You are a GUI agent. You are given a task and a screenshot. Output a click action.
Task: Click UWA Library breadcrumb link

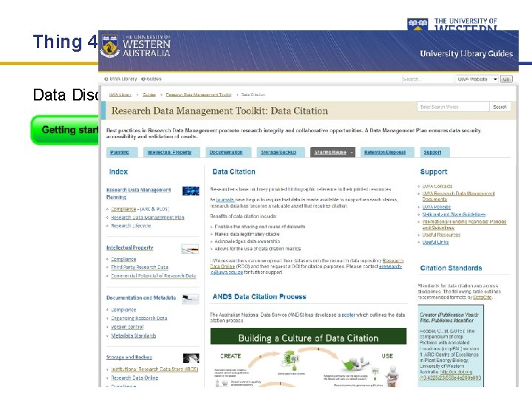[120, 95]
